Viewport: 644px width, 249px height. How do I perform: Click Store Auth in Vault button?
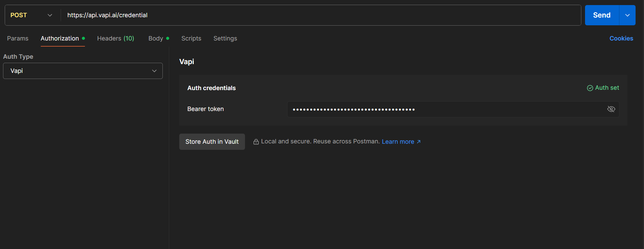point(212,142)
